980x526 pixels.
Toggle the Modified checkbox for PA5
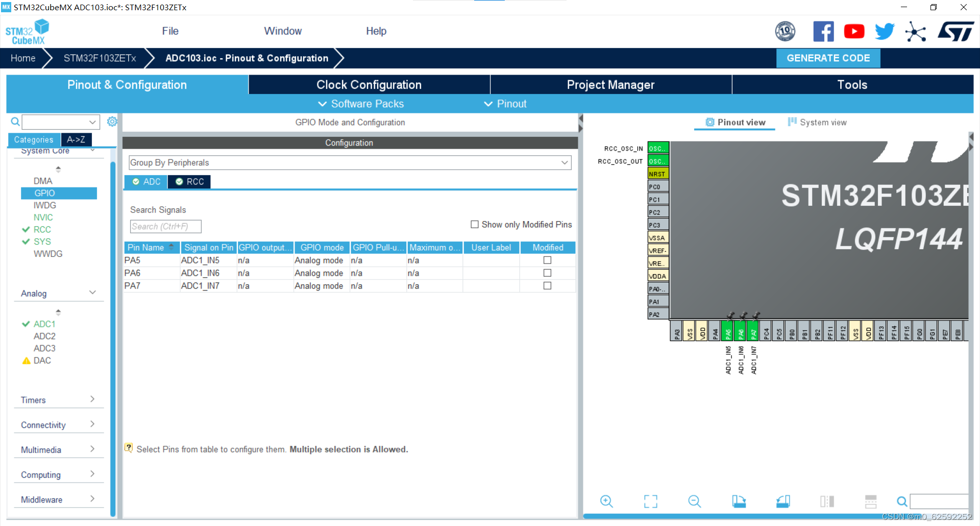pos(547,260)
